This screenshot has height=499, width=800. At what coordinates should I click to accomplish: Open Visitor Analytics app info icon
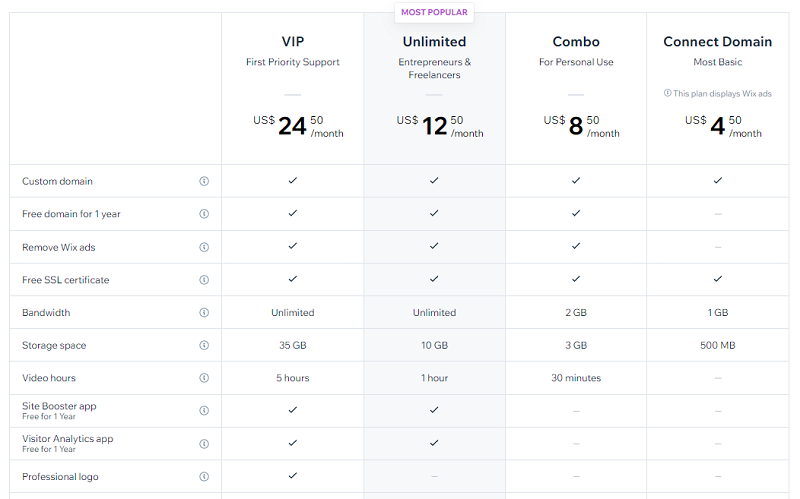tap(204, 444)
